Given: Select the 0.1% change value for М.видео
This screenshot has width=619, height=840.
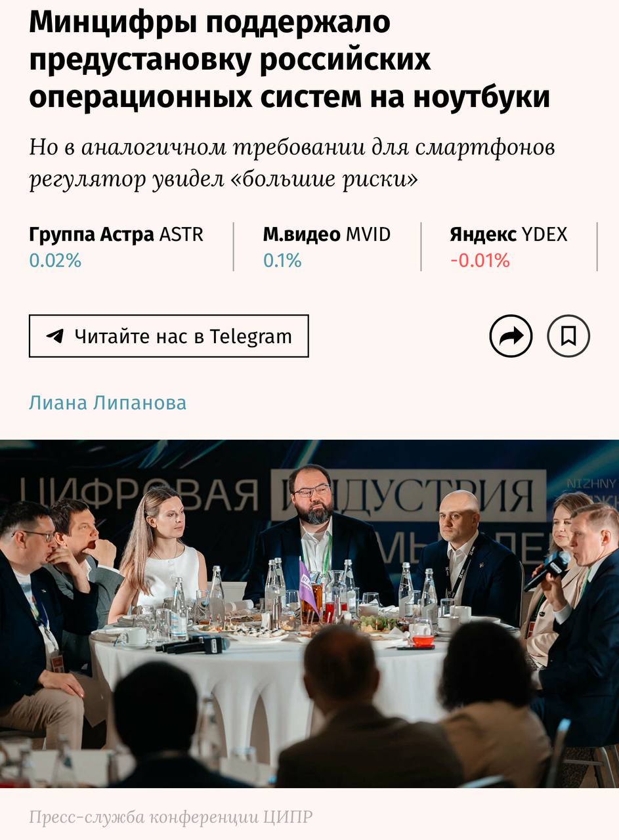Looking at the screenshot, I should tap(282, 261).
